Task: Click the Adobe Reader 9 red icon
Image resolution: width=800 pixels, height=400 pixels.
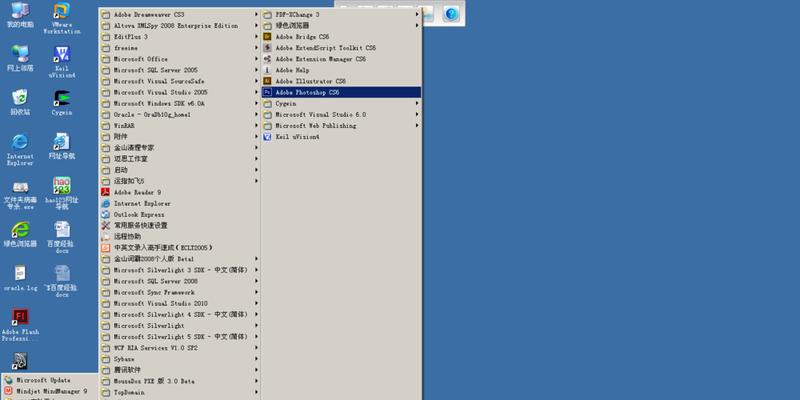Action: tap(106, 192)
